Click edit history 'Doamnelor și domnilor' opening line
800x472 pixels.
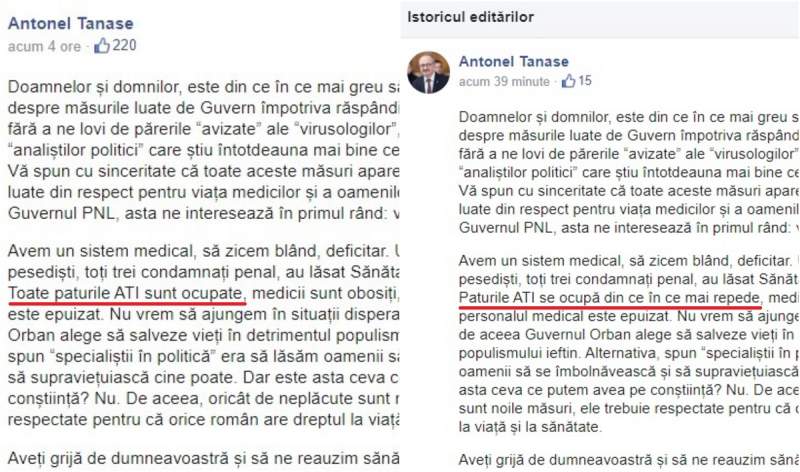[x=629, y=117]
